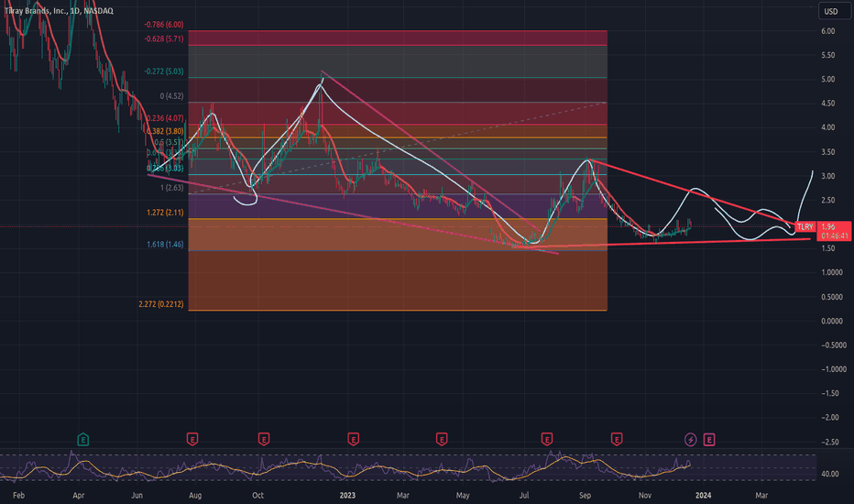Click the 40.00 RSI scale label
Viewport: 854px width, 504px height.
pyautogui.click(x=830, y=474)
